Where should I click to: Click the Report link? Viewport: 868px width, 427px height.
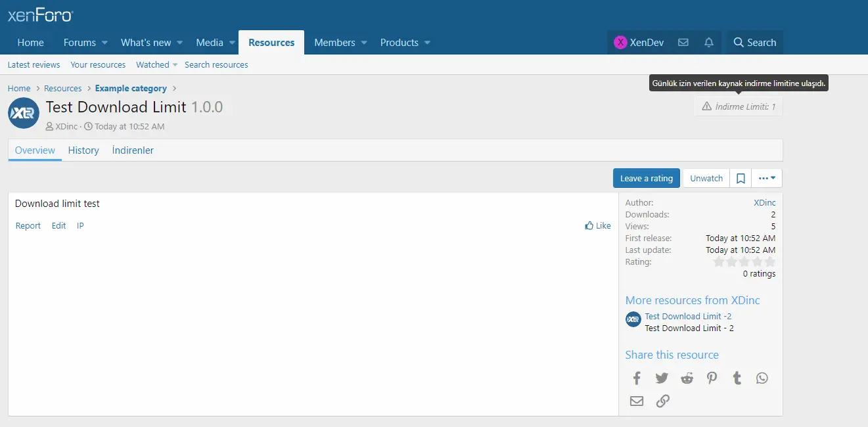28,225
